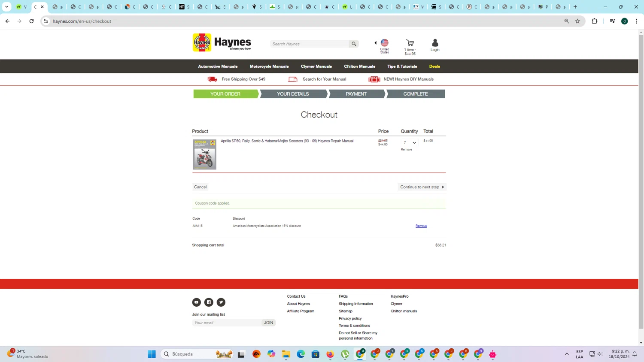Open Clymer footer link
644x362 pixels.
coord(396,304)
